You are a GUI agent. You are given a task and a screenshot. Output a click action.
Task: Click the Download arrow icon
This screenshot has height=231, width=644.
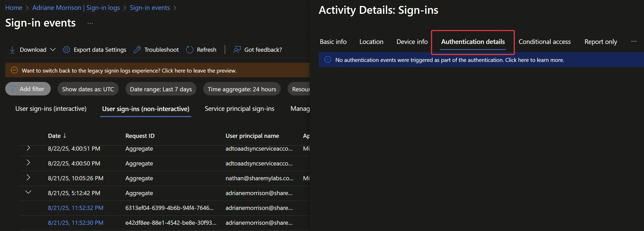coord(12,50)
